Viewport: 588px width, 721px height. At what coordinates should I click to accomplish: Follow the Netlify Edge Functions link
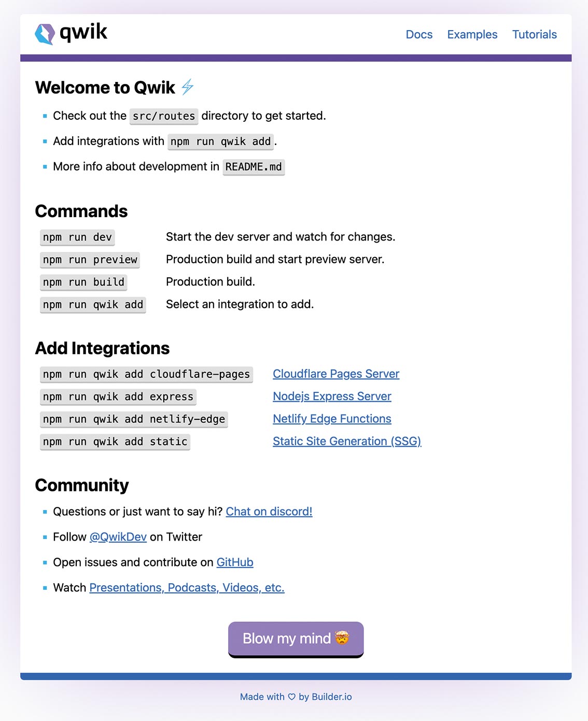(x=332, y=419)
